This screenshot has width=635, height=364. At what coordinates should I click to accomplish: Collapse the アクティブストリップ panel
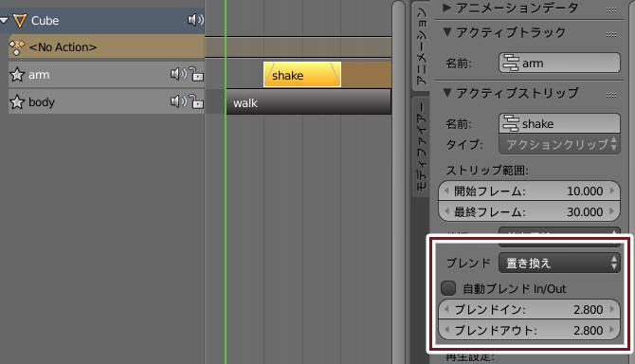tap(447, 92)
